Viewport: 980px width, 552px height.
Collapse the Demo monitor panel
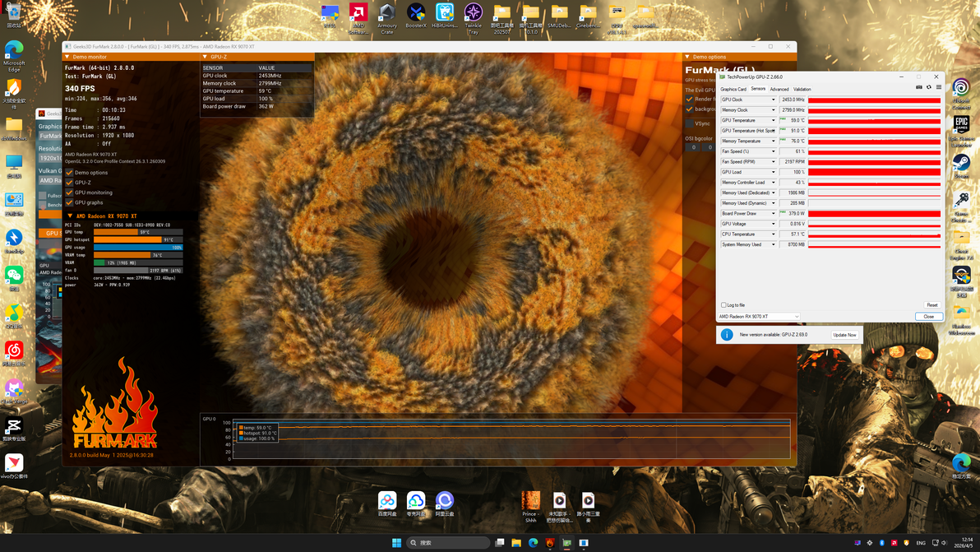pos(67,57)
